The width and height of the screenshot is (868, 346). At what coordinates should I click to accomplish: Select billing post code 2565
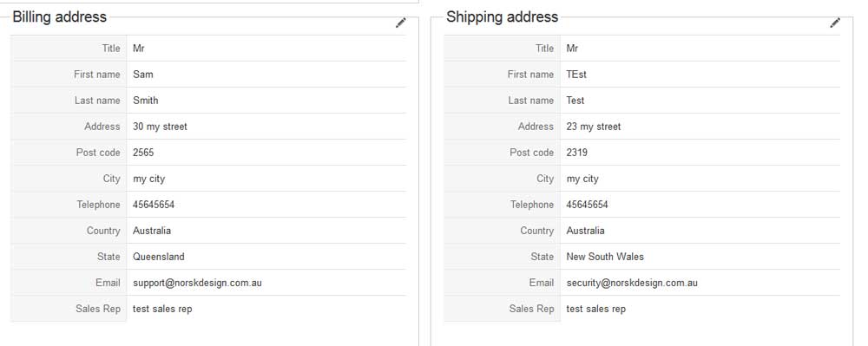pyautogui.click(x=143, y=153)
